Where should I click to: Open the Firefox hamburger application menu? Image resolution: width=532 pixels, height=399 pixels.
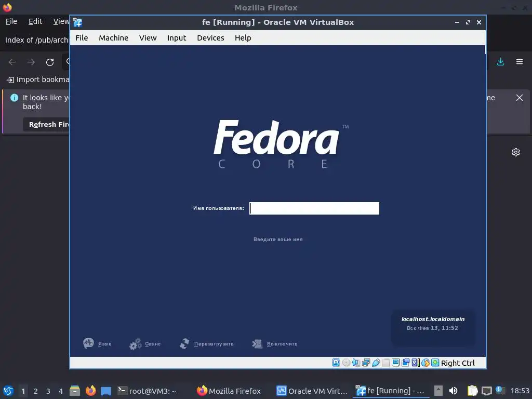click(520, 62)
